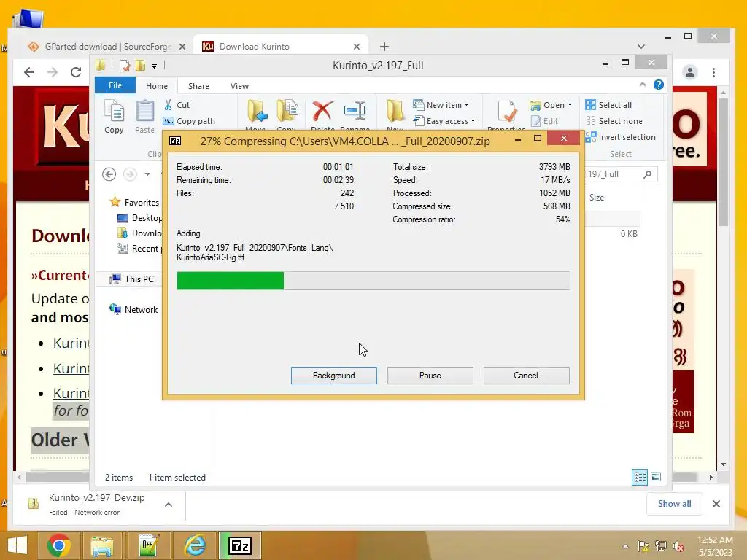Open the View ribbon tab
The height and width of the screenshot is (560, 747).
(x=239, y=86)
